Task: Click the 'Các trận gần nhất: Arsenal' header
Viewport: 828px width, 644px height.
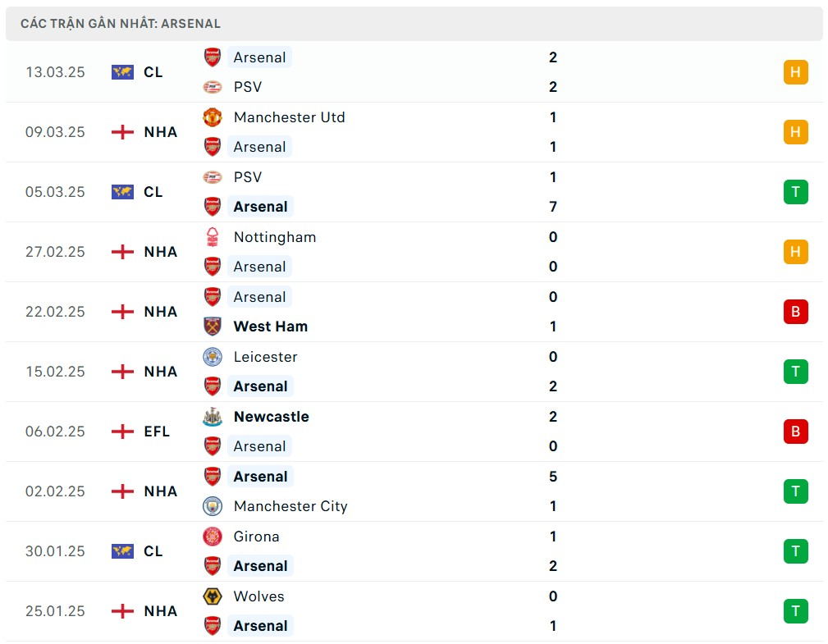Action: [121, 24]
